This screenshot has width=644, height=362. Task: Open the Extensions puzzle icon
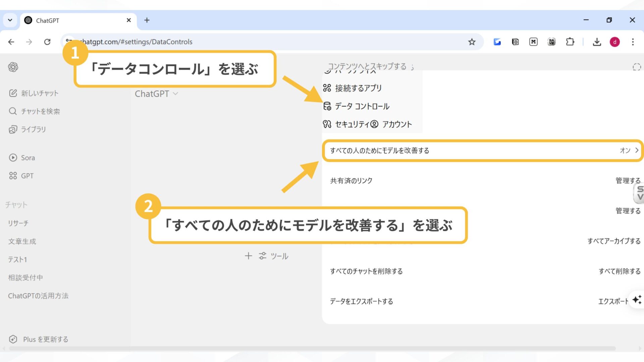pos(570,42)
